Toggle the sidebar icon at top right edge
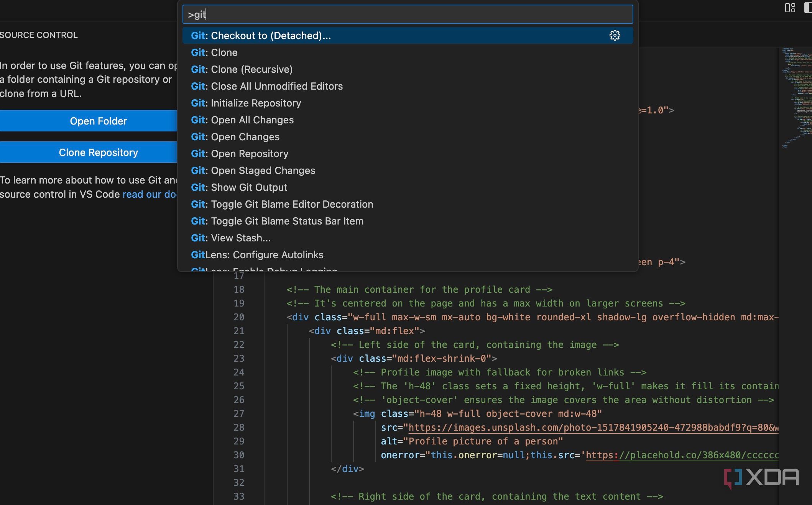The image size is (812, 505). [x=808, y=8]
